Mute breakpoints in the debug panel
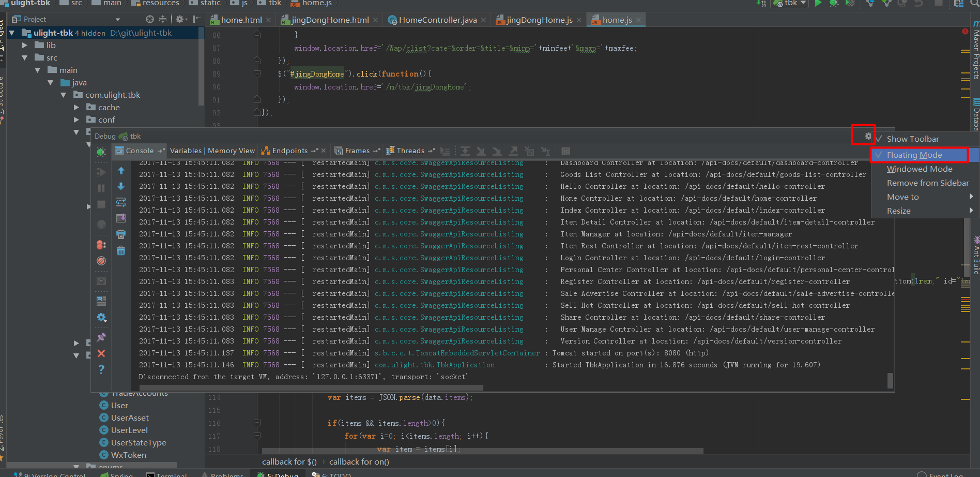The width and height of the screenshot is (980, 477). click(x=101, y=261)
